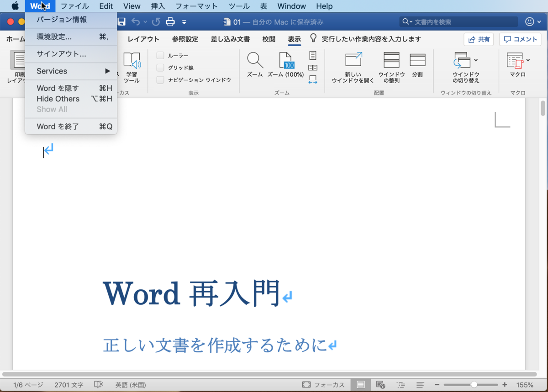Click the zoom out minus button

pyautogui.click(x=437, y=385)
